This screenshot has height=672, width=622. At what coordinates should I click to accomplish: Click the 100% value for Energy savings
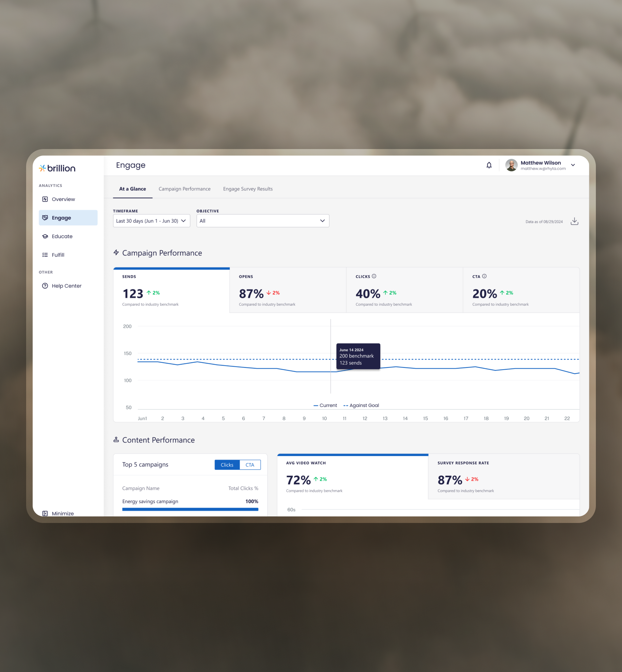click(x=252, y=501)
